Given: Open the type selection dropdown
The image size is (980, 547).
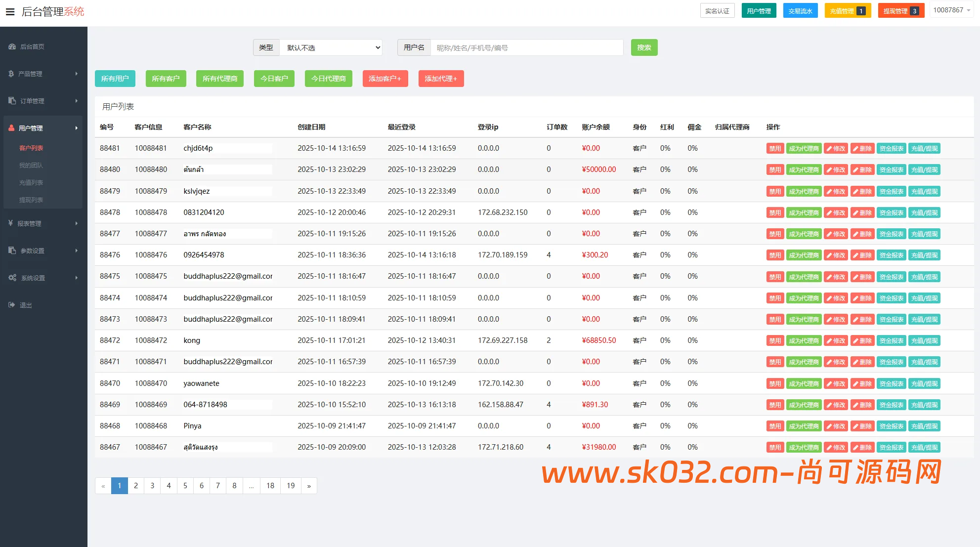Looking at the screenshot, I should coord(331,47).
